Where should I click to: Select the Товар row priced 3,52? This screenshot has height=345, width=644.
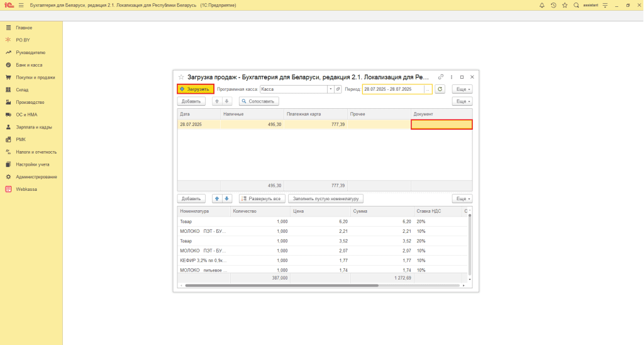click(323, 241)
